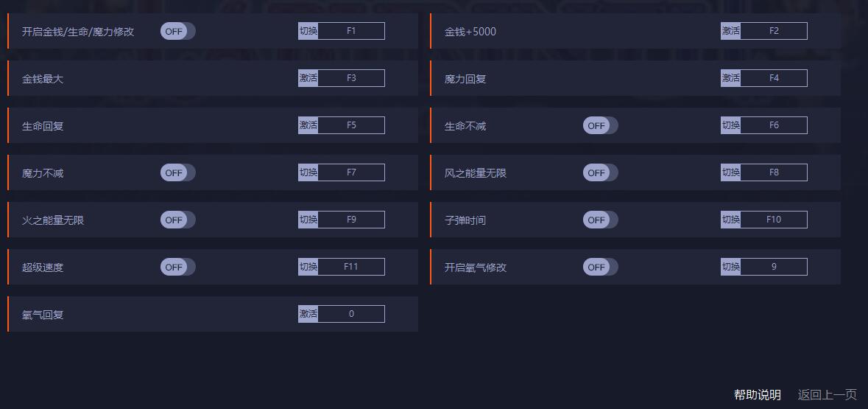868x409 pixels.
Task: Click 切换 button for 超级速度
Action: (308, 267)
